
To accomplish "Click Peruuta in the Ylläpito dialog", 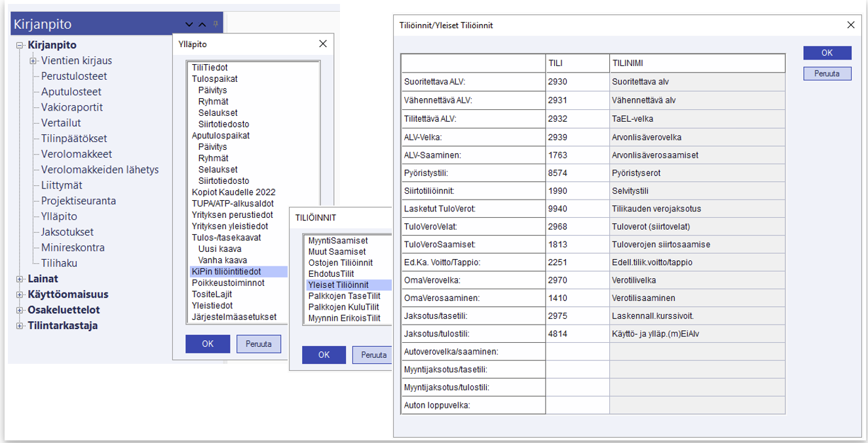I will pyautogui.click(x=258, y=344).
